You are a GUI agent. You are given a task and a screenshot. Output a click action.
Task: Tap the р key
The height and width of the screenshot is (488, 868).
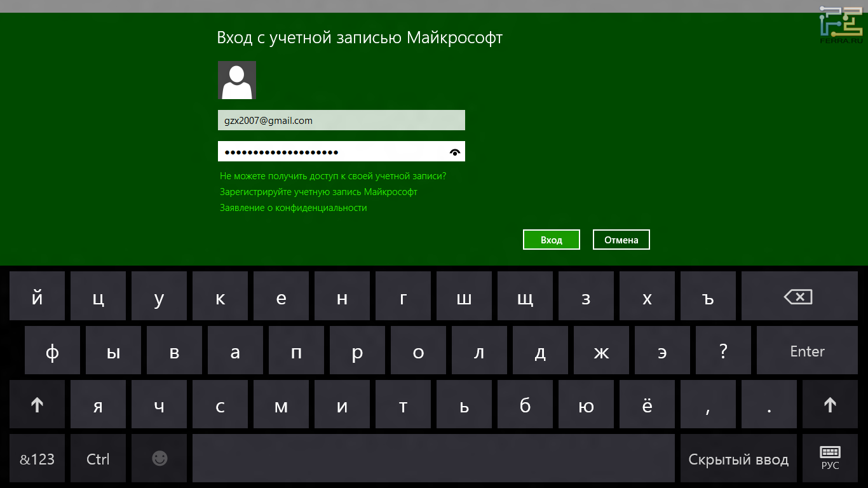pos(357,351)
